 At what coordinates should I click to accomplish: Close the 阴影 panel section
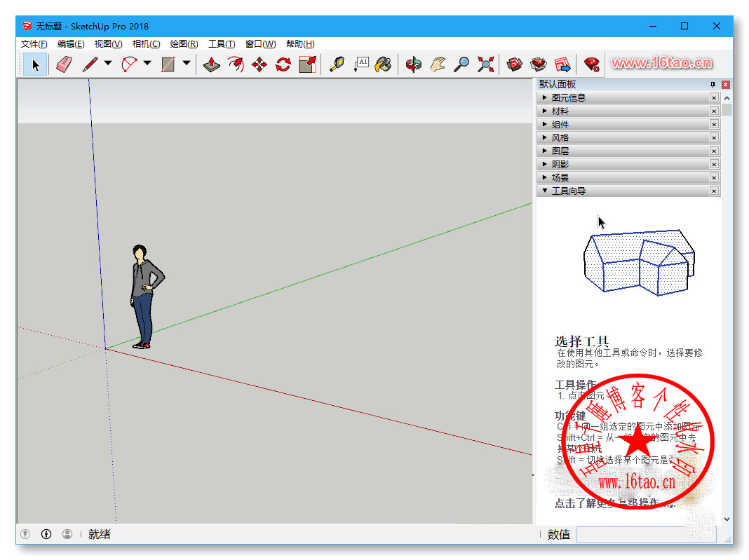tap(714, 165)
